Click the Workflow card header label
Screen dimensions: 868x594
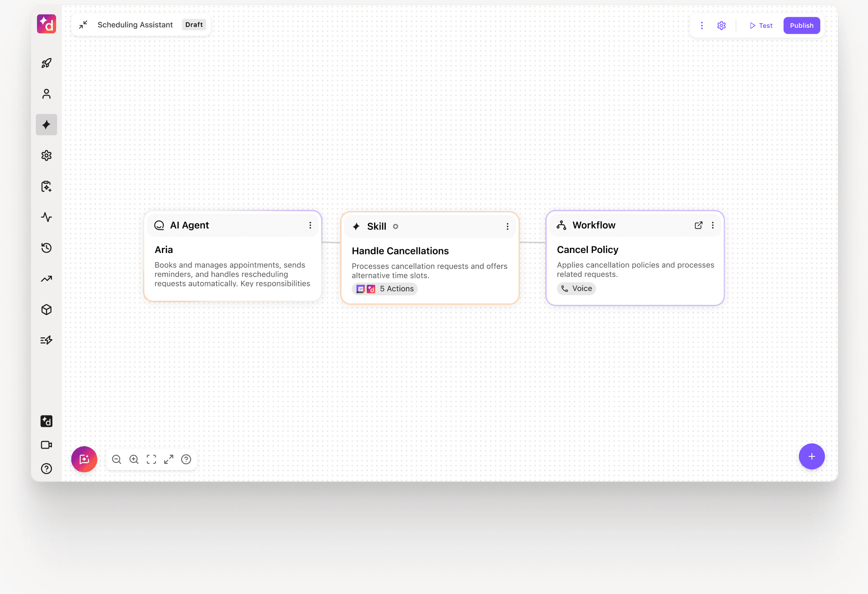[x=594, y=225]
